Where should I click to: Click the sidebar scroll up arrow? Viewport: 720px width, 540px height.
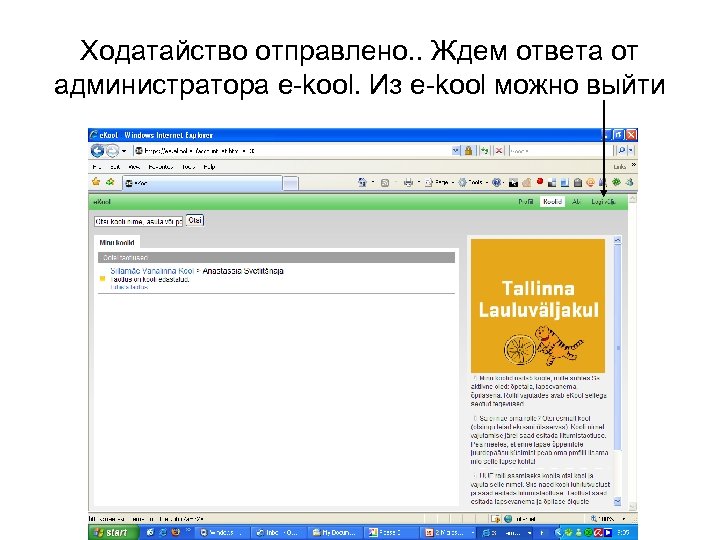(618, 240)
